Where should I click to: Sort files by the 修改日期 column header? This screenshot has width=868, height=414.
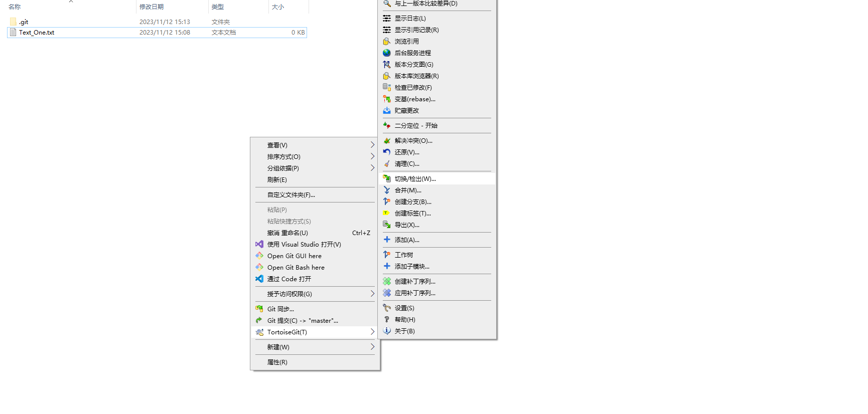point(152,7)
